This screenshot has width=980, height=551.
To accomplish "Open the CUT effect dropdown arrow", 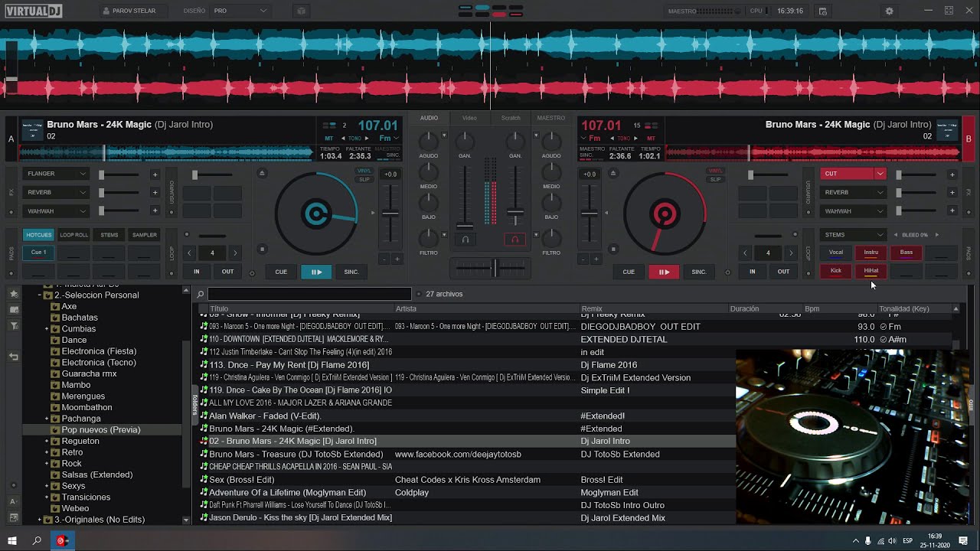I will 880,174.
